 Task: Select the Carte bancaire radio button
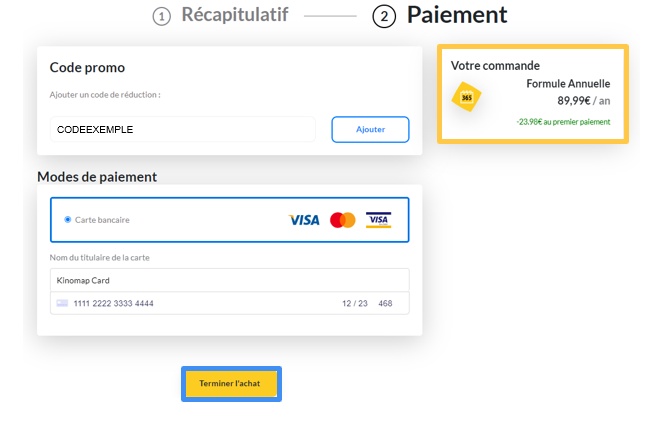(68, 220)
